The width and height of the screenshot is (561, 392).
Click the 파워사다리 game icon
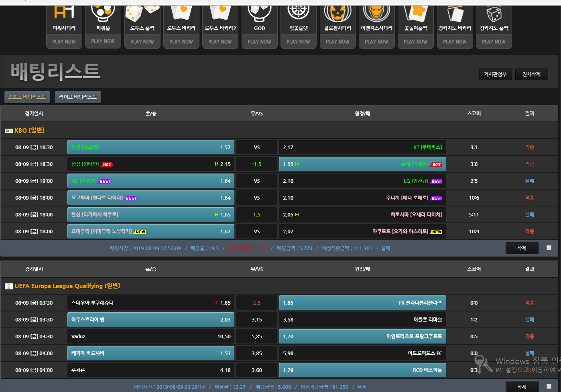click(64, 13)
